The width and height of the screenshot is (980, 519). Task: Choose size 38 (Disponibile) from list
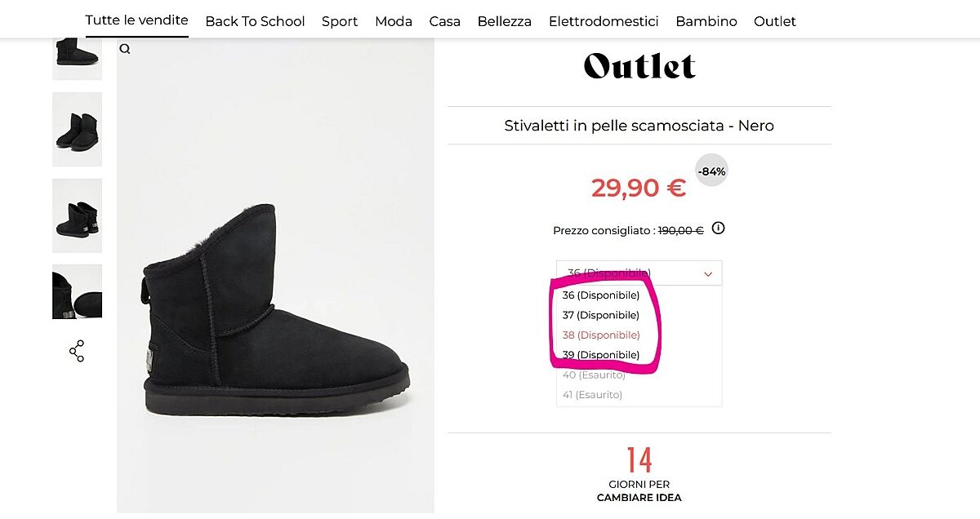601,335
